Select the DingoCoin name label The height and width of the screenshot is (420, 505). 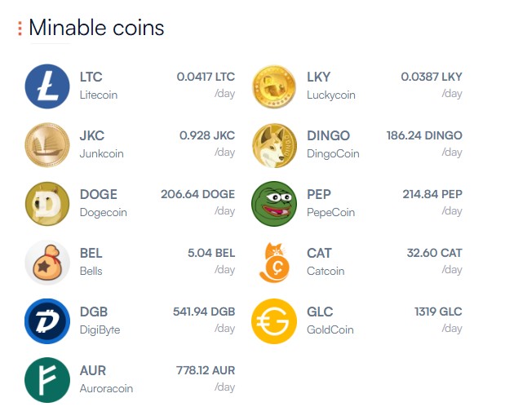(x=333, y=153)
